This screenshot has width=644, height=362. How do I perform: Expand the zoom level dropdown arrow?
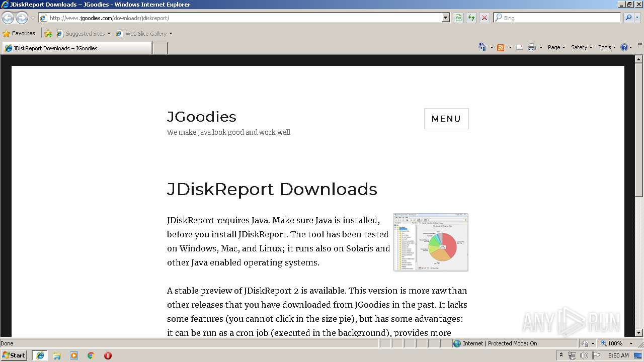[631, 343]
